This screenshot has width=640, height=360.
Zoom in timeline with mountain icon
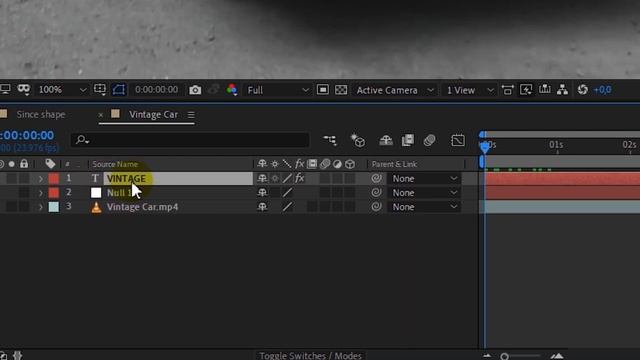[x=557, y=356]
